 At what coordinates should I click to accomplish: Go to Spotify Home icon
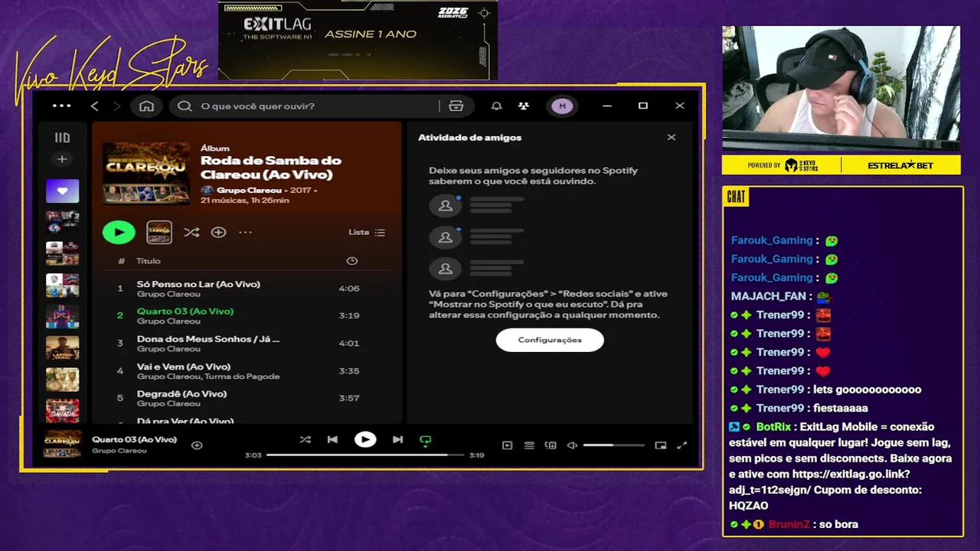146,106
